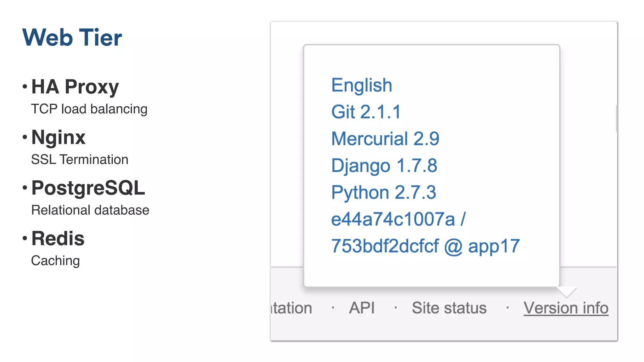
Task: Click the Python 2.7.3 entry
Action: 384,192
